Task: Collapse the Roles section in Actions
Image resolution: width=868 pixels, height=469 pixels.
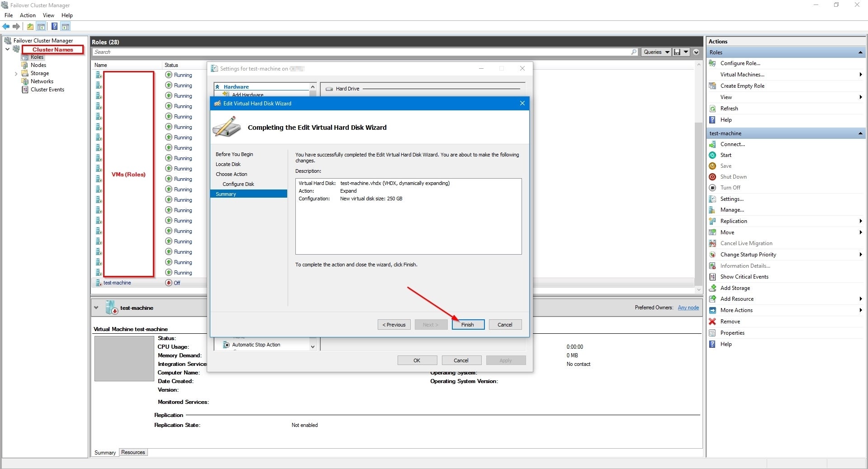Action: (x=860, y=52)
